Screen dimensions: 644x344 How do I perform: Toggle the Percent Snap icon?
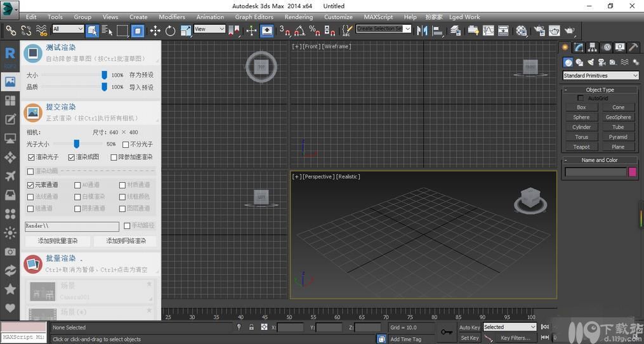click(315, 30)
